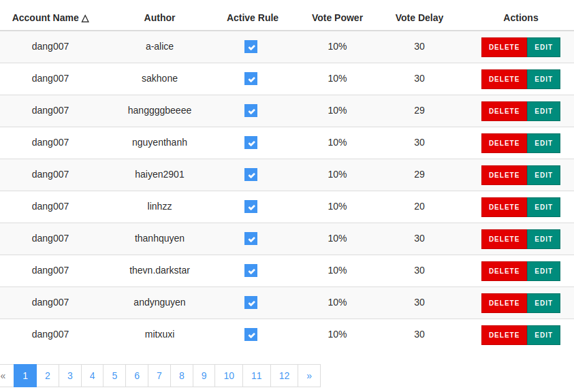Toggle Active Rule checkbox for linhzz
This screenshot has width=574, height=392.
coord(251,206)
